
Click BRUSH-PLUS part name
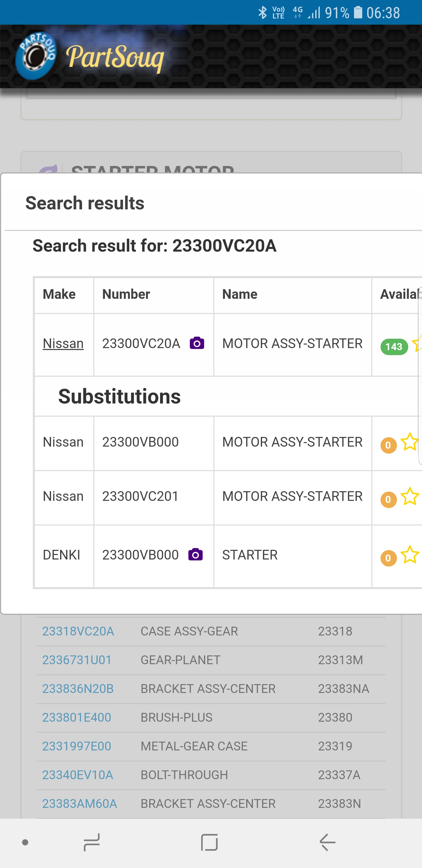[176, 717]
